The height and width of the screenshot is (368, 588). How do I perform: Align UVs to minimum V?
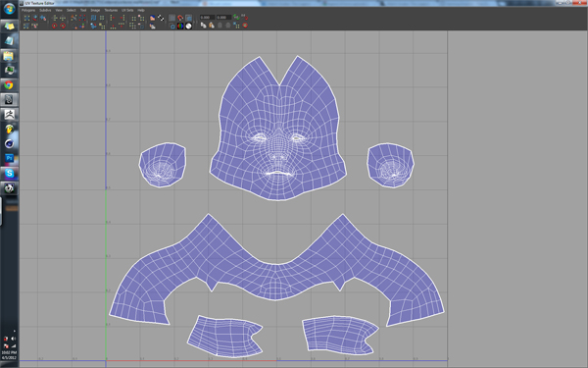pos(113,26)
